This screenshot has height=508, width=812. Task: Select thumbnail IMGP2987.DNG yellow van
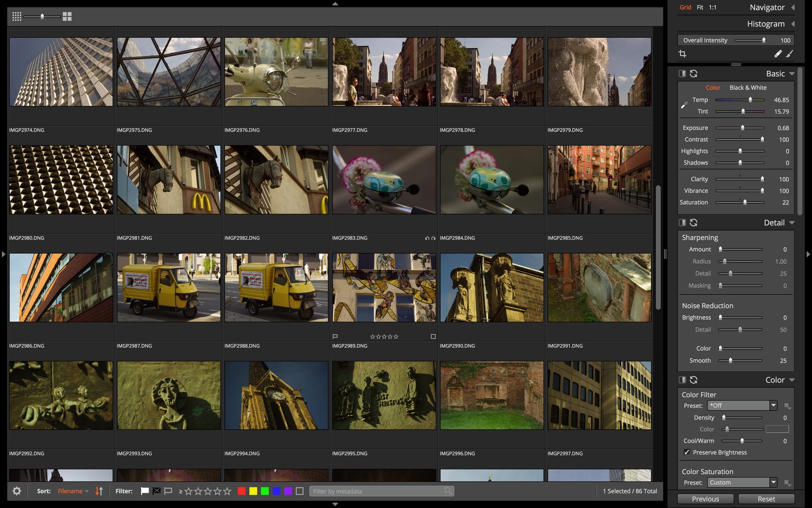tap(169, 288)
